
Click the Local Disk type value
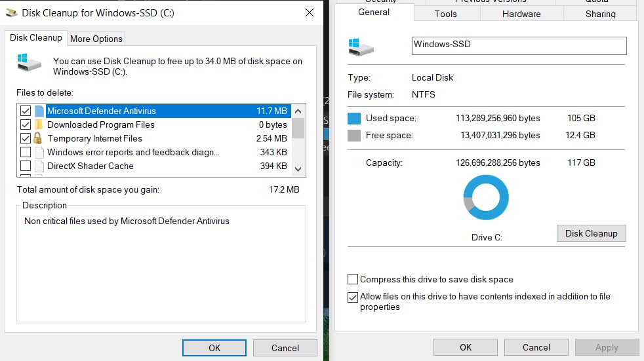click(x=432, y=77)
